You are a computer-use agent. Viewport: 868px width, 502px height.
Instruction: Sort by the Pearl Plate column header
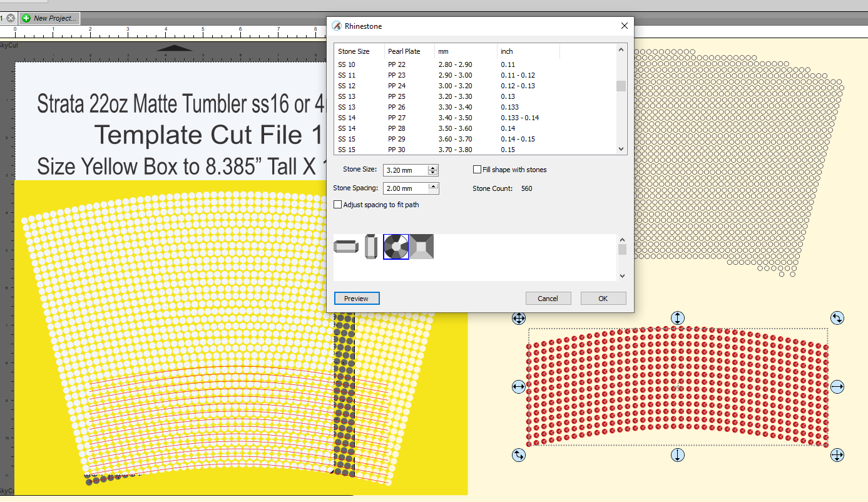(409, 51)
